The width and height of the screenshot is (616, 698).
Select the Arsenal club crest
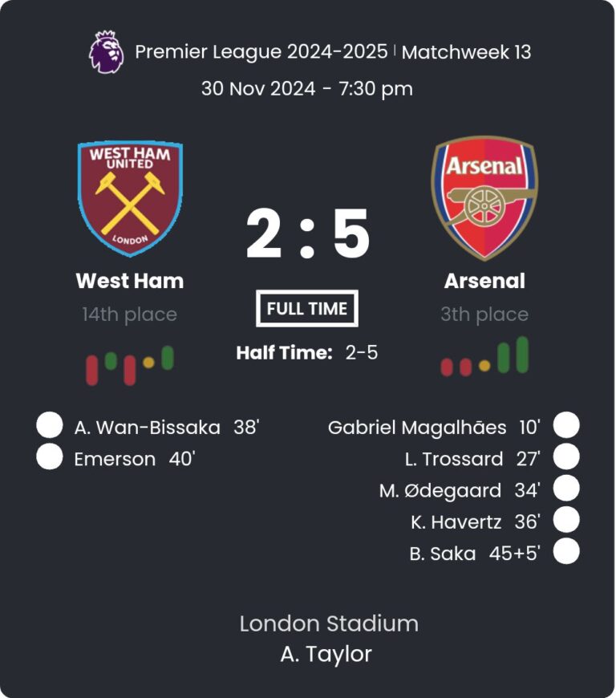[484, 197]
